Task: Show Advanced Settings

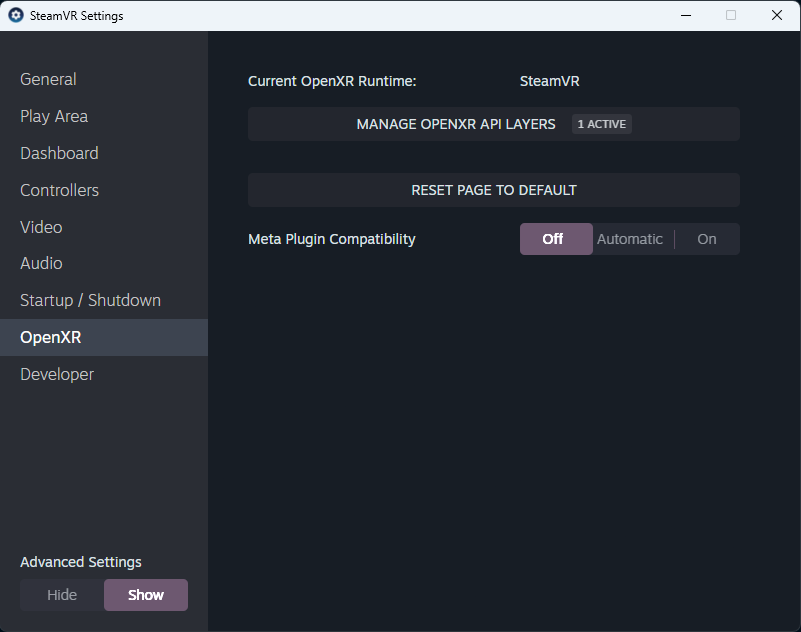Action: pos(146,595)
